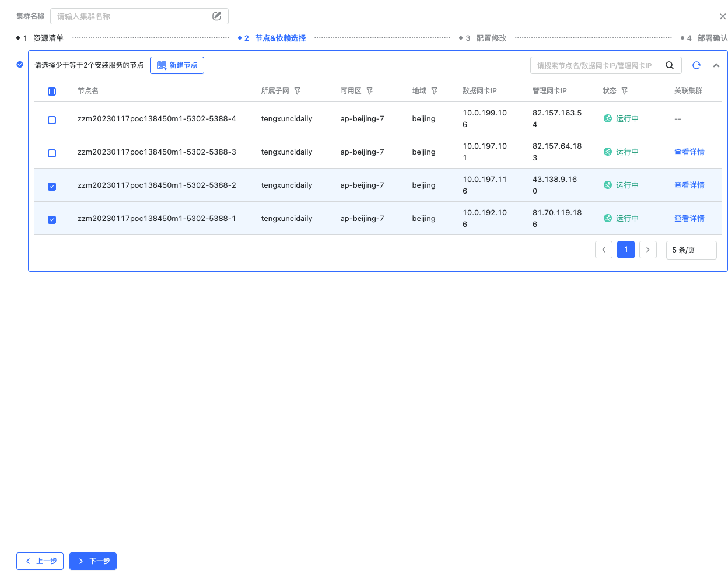
Task: Click the blue check icon beside node section
Action: (x=20, y=65)
